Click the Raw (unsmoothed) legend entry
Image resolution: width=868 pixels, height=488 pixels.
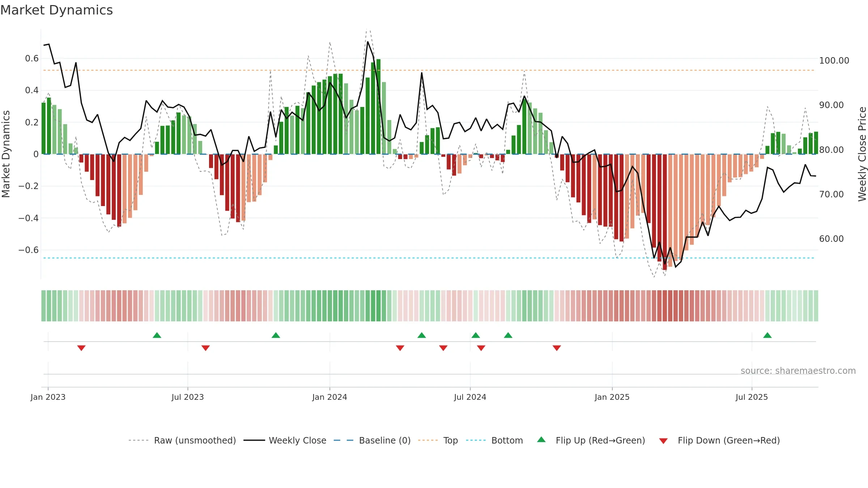point(182,440)
